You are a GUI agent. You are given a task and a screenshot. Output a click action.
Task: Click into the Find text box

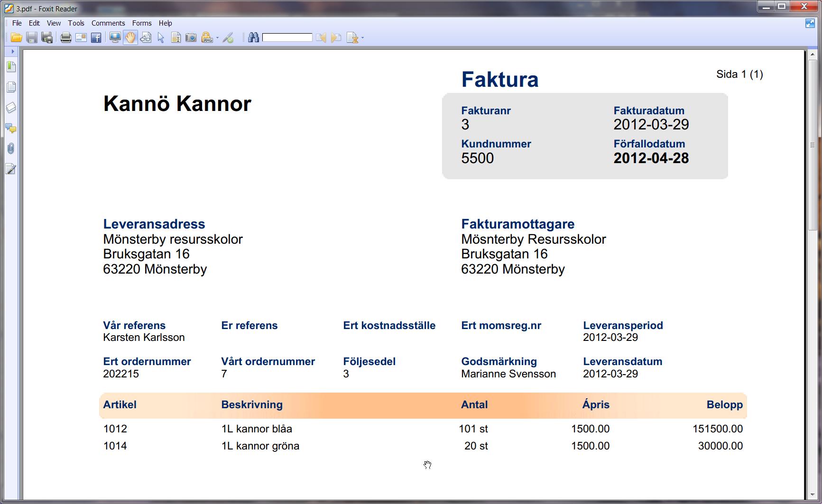click(287, 37)
